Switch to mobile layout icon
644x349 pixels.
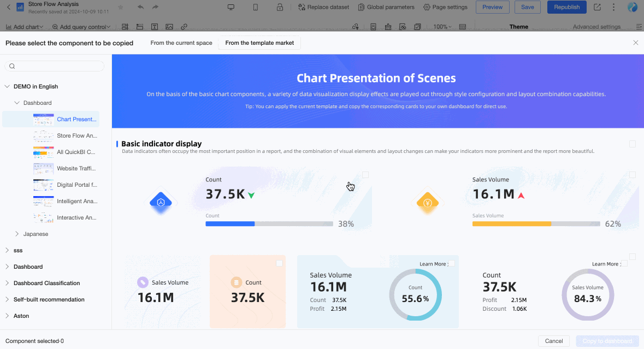click(x=256, y=7)
